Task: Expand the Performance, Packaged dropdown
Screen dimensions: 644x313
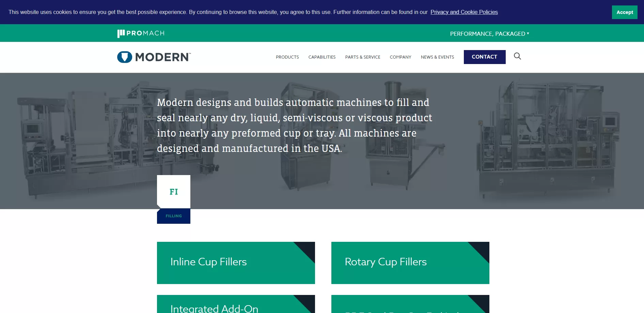Action: (x=489, y=34)
